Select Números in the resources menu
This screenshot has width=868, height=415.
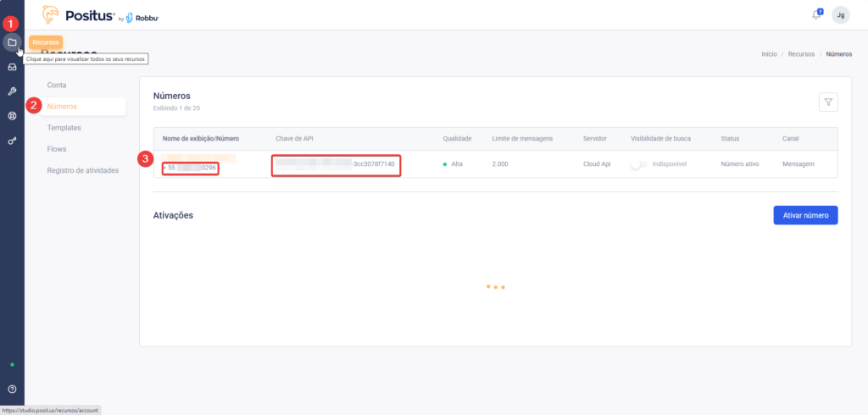[x=62, y=107]
